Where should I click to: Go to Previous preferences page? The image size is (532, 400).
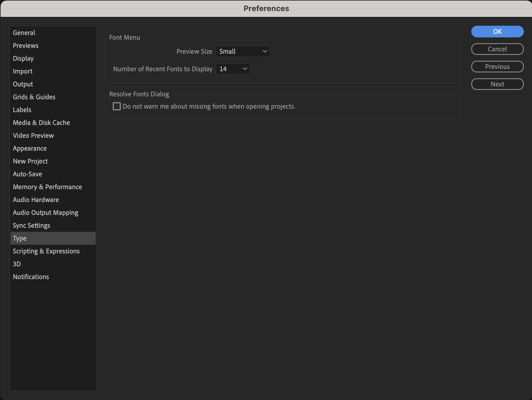497,66
